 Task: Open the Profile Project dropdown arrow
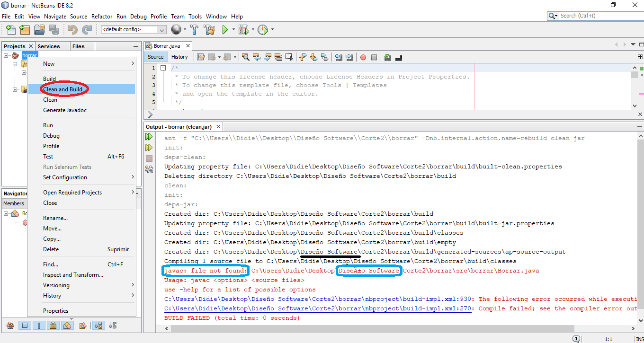(272, 30)
